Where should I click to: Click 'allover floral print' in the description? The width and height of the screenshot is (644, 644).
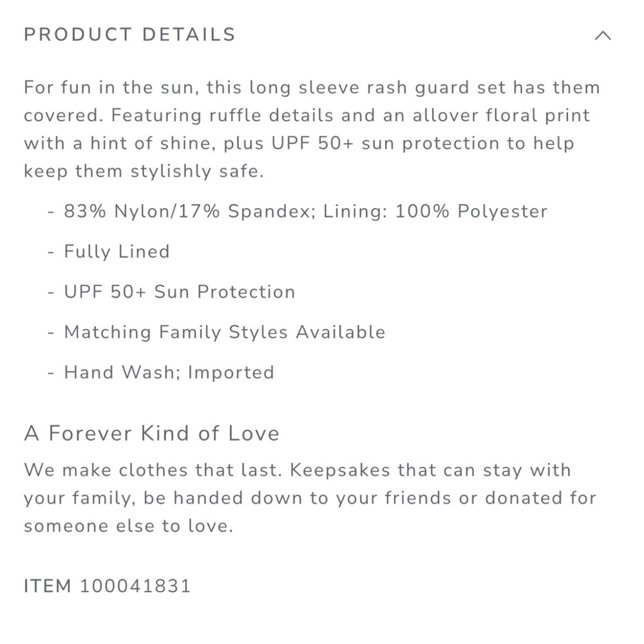(502, 115)
